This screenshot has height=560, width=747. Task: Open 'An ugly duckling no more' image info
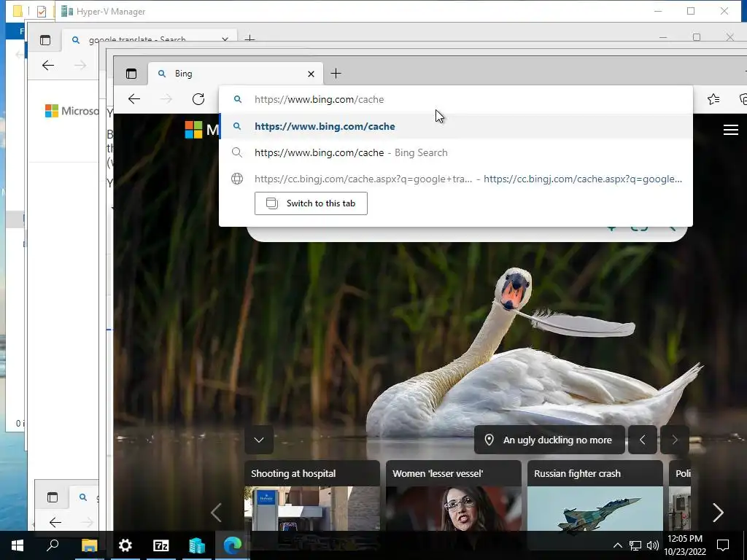pyautogui.click(x=549, y=440)
